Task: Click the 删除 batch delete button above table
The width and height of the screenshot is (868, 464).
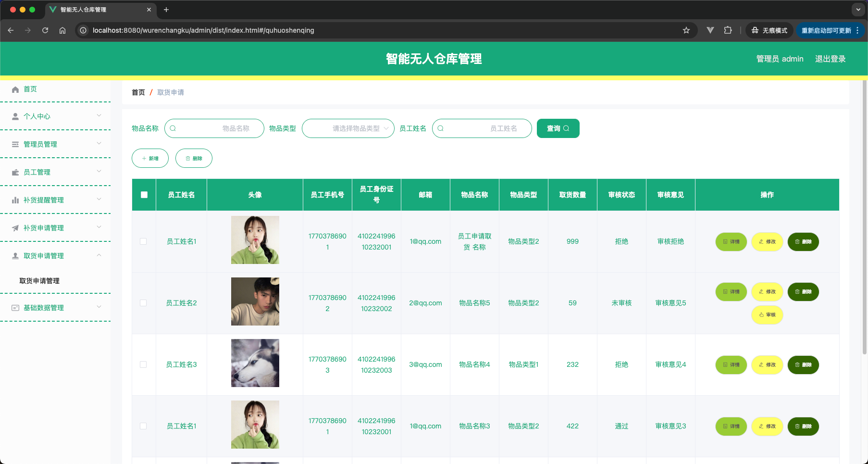Action: pos(194,158)
